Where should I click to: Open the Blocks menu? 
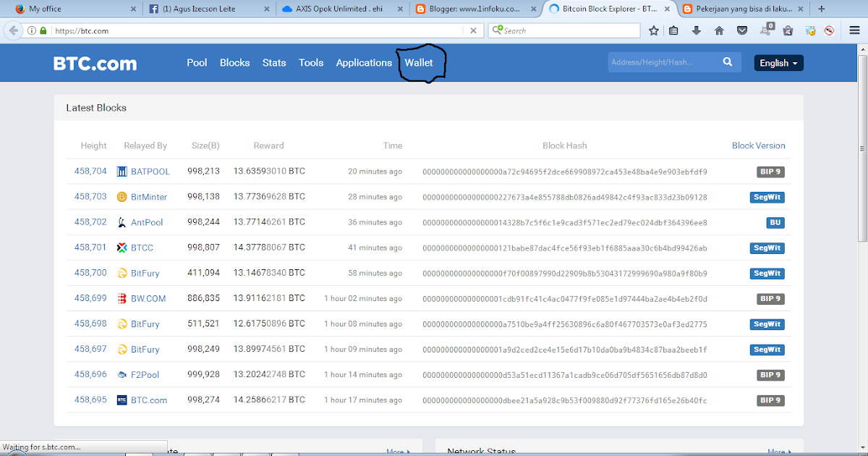click(x=234, y=63)
